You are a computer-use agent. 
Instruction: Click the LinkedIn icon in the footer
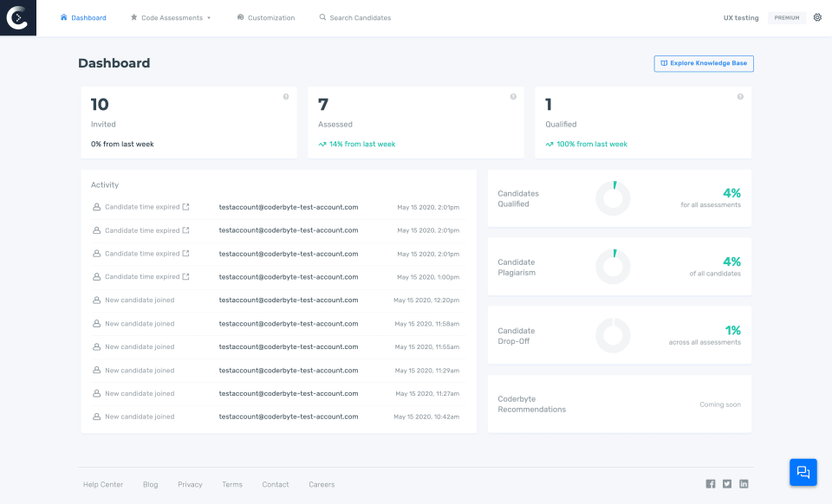[744, 484]
